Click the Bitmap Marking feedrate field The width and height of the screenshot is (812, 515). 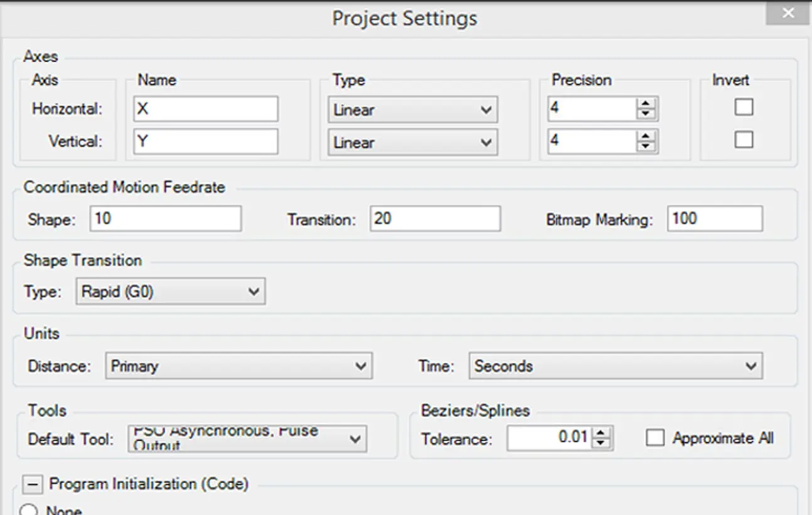[x=715, y=219]
